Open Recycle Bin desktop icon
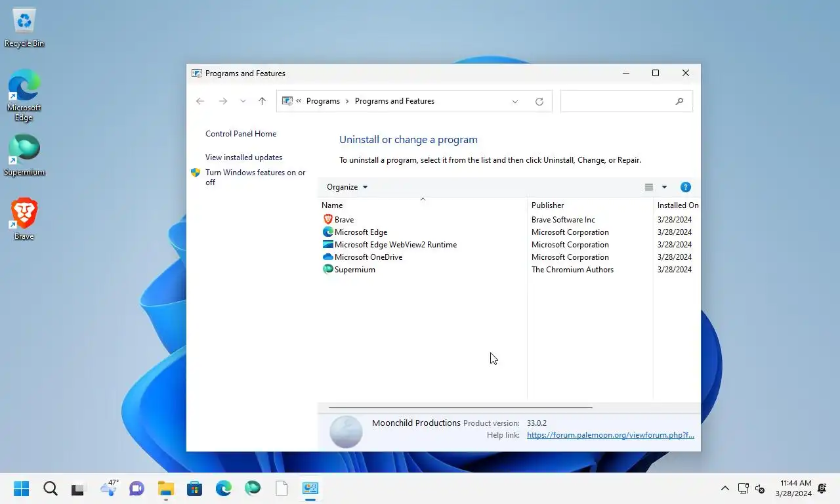The width and height of the screenshot is (840, 504). [24, 28]
